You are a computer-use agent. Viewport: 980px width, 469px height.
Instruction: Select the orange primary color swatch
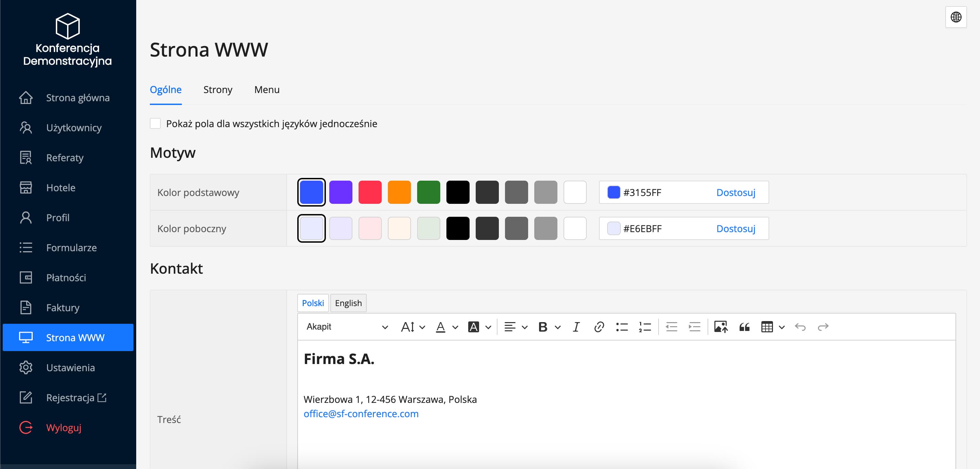pyautogui.click(x=399, y=192)
